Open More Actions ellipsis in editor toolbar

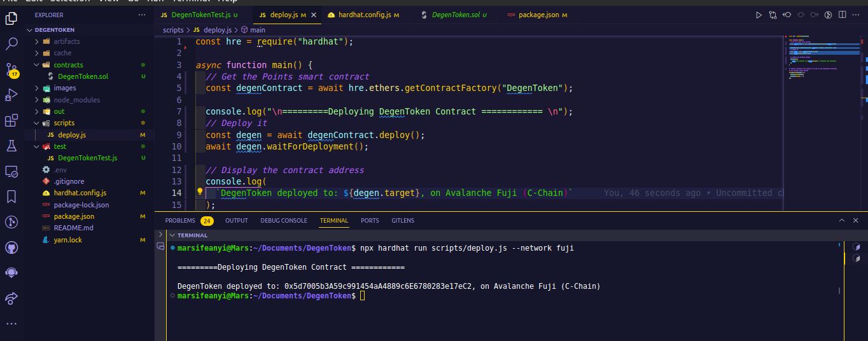[x=857, y=15]
